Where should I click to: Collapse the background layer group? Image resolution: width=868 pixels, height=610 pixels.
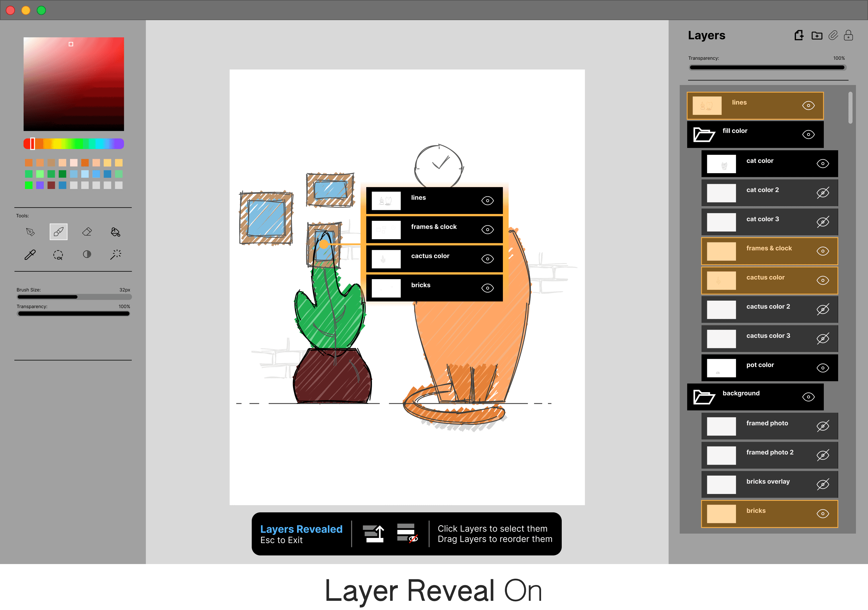(704, 397)
